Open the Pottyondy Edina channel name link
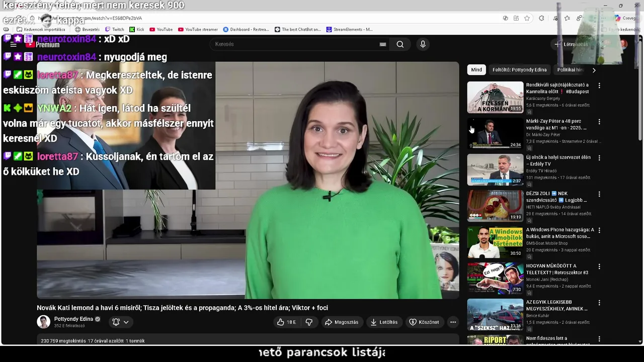 click(x=73, y=319)
